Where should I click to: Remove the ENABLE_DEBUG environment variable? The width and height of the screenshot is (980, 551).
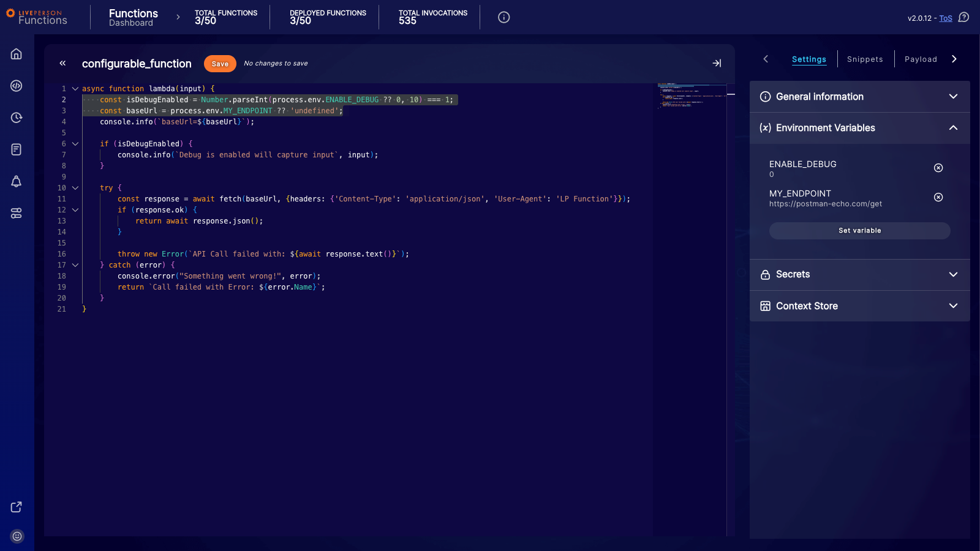pyautogui.click(x=938, y=167)
